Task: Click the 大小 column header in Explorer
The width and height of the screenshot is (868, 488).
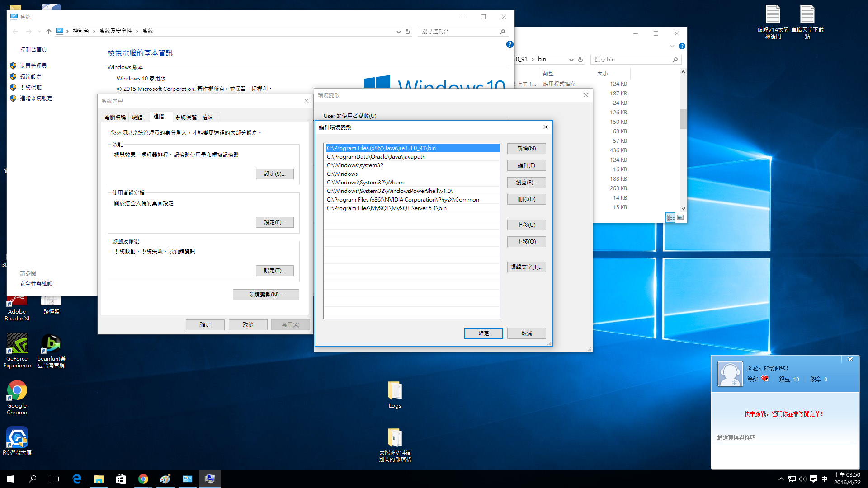Action: [x=612, y=73]
